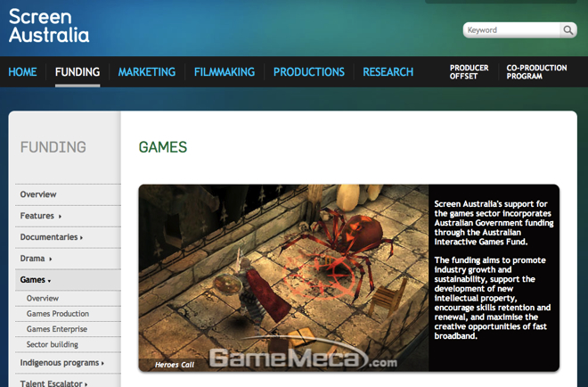Open the Games Production sub-item
The width and height of the screenshot is (588, 387).
(58, 314)
